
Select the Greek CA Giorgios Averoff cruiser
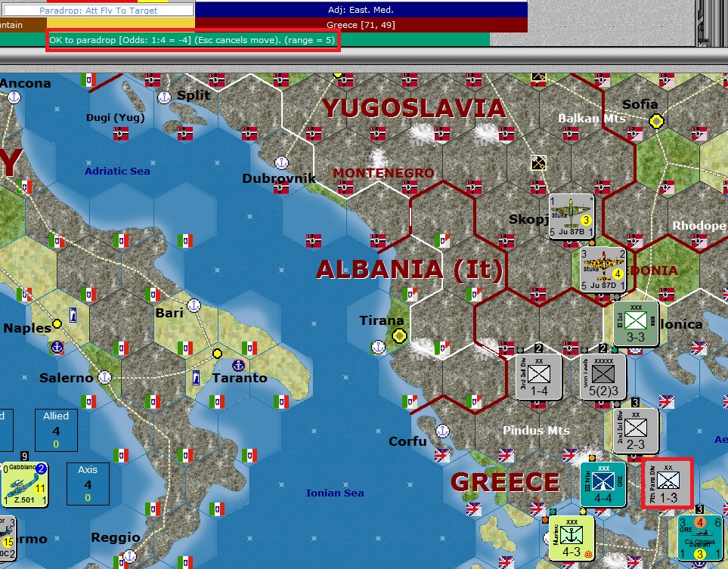[700, 538]
